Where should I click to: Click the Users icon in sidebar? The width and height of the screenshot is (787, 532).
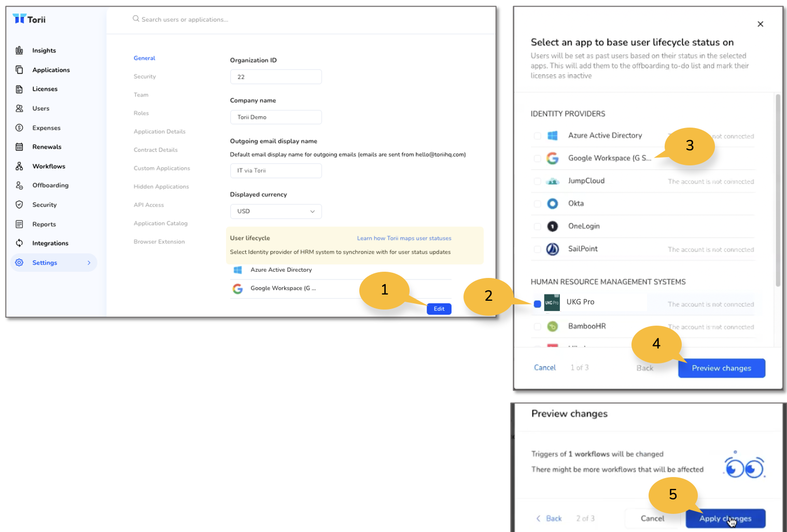click(x=19, y=108)
